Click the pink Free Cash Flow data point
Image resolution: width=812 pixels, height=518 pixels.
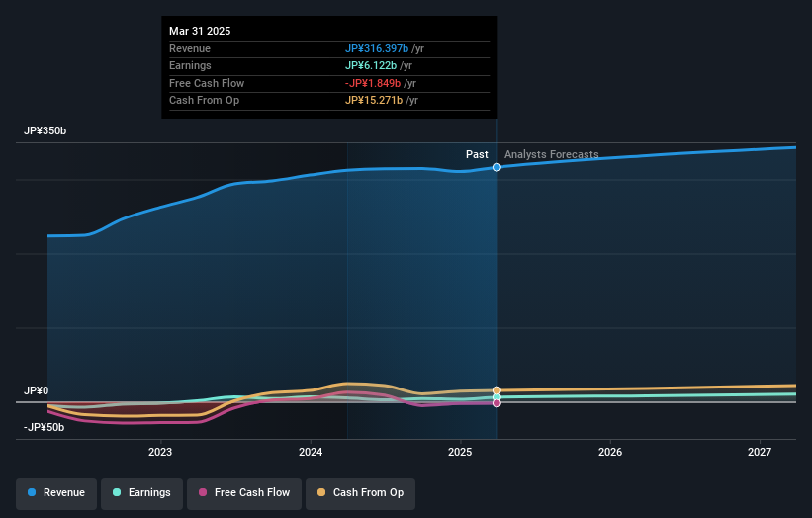coord(496,403)
